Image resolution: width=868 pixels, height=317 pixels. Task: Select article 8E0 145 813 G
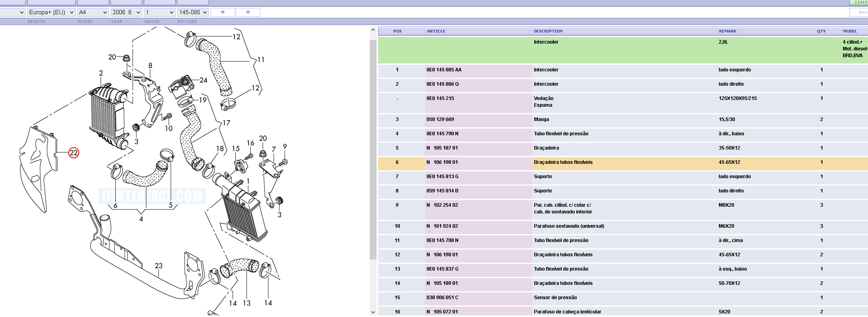(x=442, y=177)
